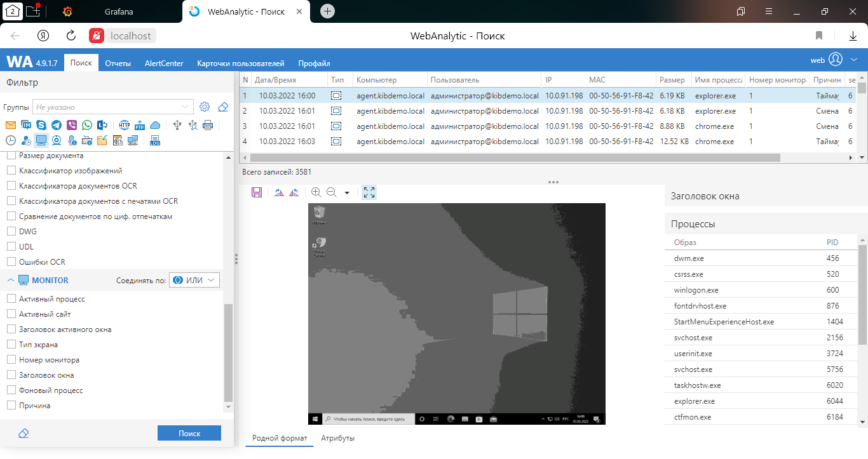Click the LOG filter icon
Image resolution: width=868 pixels, height=459 pixels.
tap(154, 140)
